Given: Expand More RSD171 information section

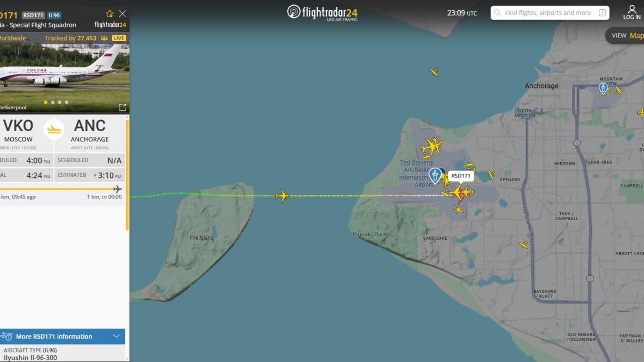Looking at the screenshot, I should pos(62,336).
